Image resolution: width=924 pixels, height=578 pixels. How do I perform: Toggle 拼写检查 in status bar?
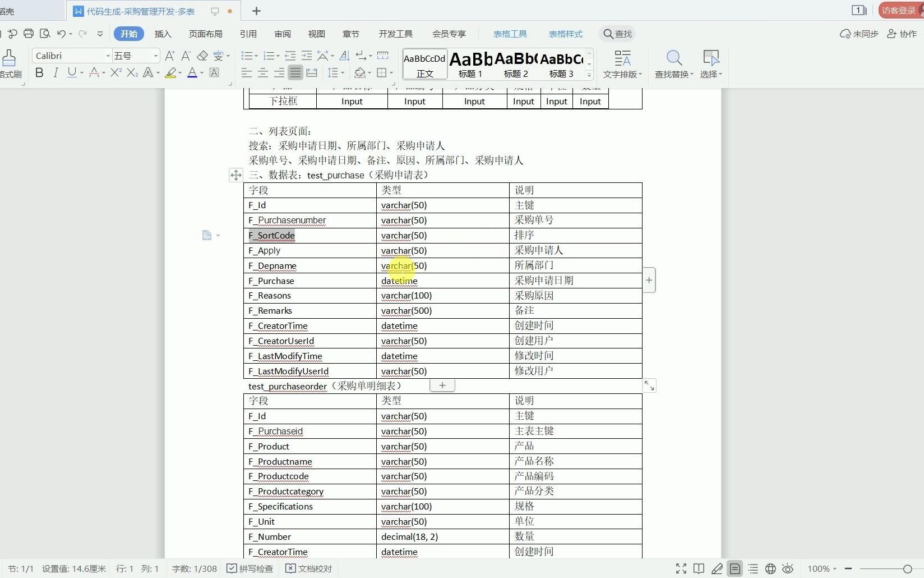[250, 568]
